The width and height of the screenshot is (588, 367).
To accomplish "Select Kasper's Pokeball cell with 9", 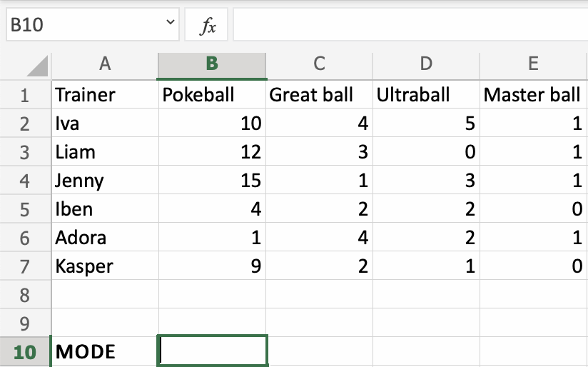I will [x=212, y=266].
